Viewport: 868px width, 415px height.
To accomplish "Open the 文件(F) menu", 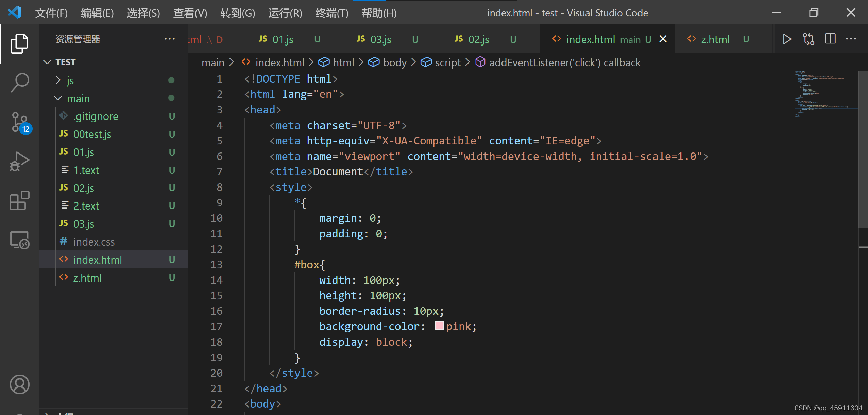I will coord(51,13).
